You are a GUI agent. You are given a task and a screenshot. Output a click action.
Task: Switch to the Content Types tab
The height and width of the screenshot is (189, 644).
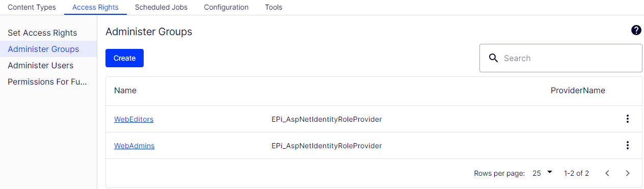click(32, 7)
